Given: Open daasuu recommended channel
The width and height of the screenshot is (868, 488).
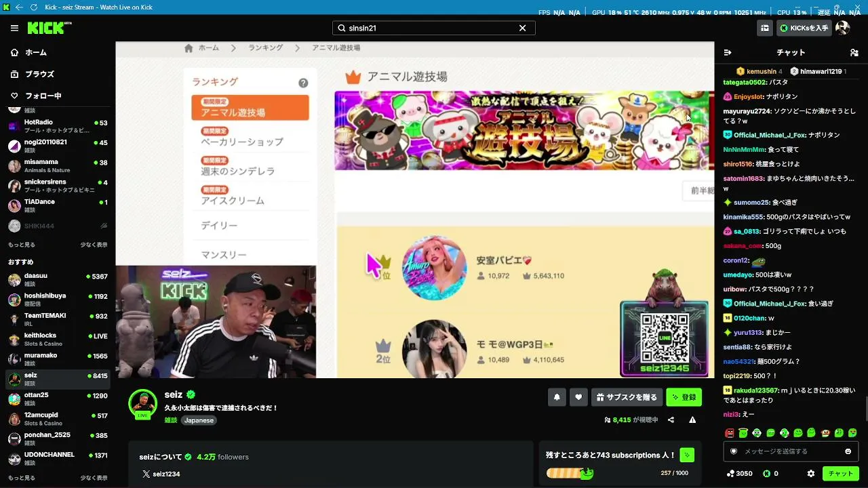Looking at the screenshot, I should (x=58, y=279).
